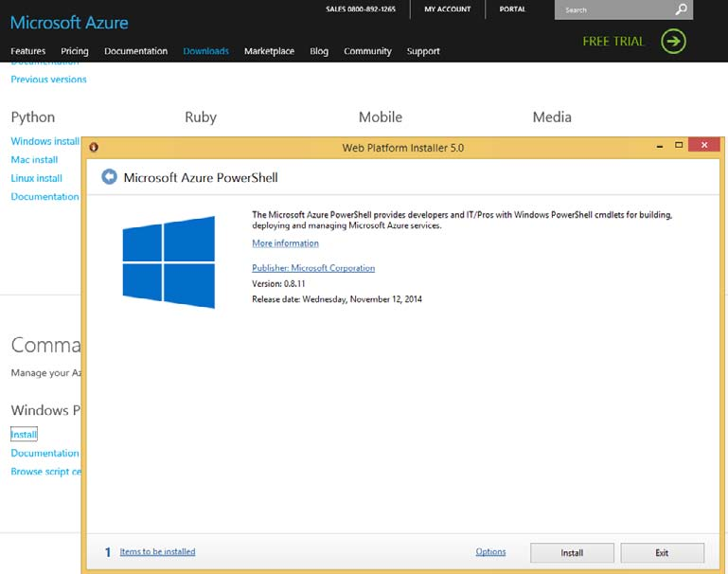Click the back arrow beside Microsoft Azure PowerShell
The image size is (728, 574).
(110, 177)
